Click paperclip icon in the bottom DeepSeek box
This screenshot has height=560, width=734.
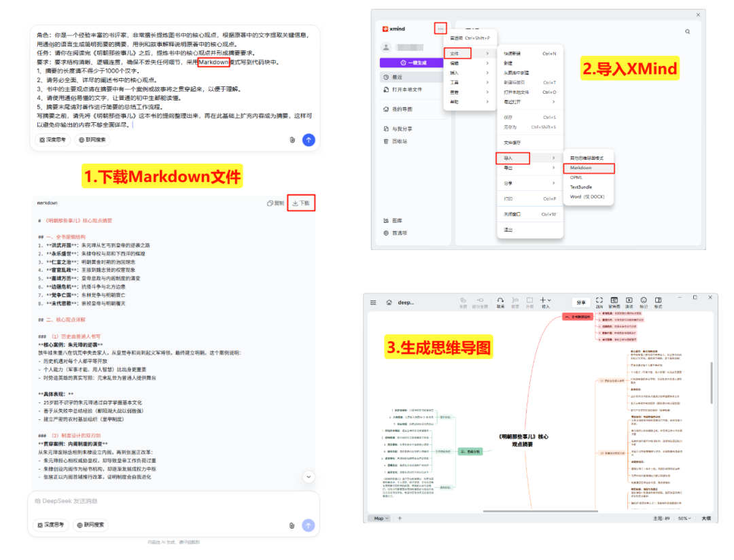(x=292, y=526)
